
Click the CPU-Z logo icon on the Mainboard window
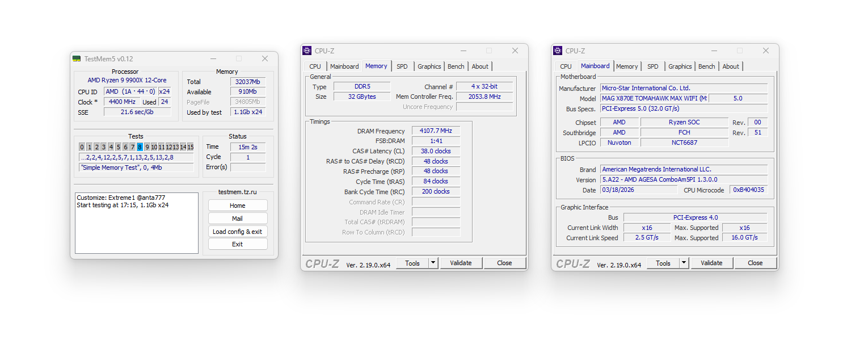pos(558,51)
